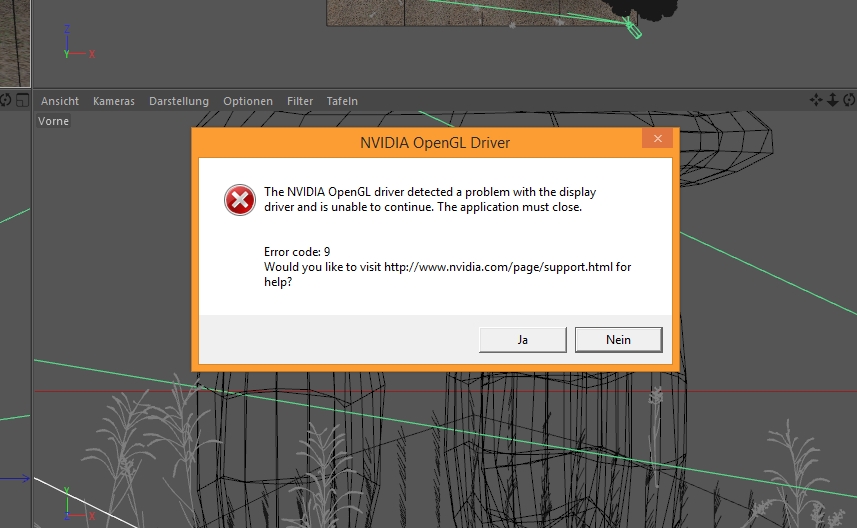This screenshot has height=528, width=857.
Task: Click the left viewport's rotate icon
Action: coord(5,101)
